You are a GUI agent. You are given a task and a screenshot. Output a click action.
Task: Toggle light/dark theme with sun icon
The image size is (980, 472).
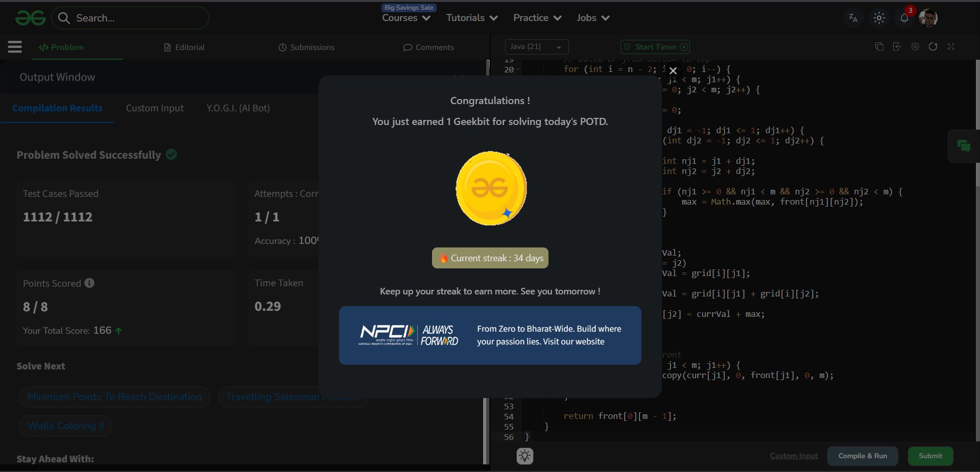[879, 18]
